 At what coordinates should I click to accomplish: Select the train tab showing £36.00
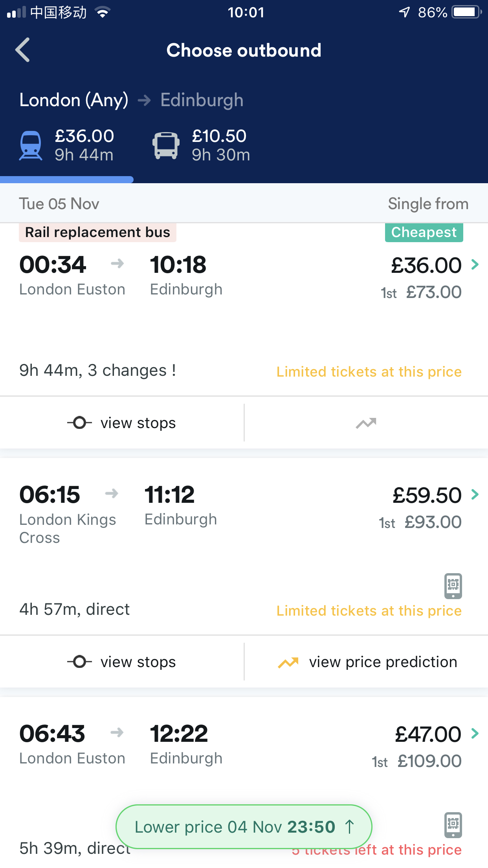click(x=67, y=145)
